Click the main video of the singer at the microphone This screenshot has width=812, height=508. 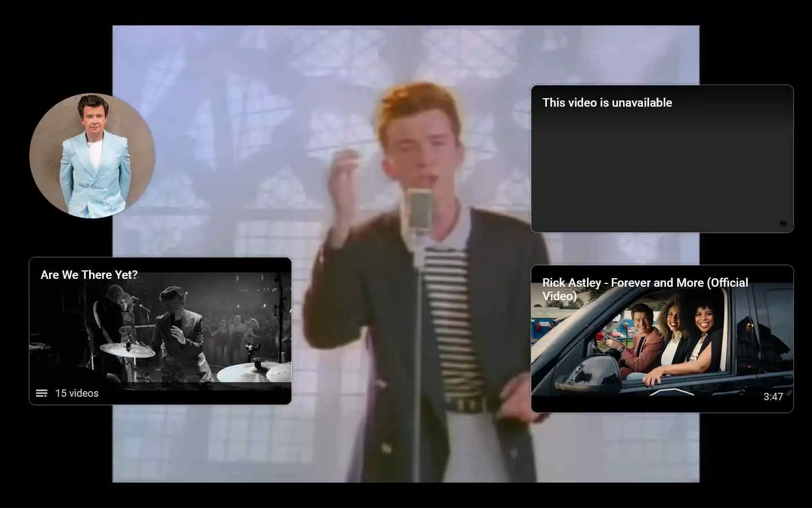click(x=406, y=254)
